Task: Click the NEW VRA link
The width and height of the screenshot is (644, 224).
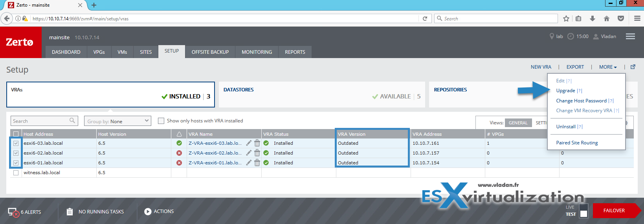Action: click(541, 67)
